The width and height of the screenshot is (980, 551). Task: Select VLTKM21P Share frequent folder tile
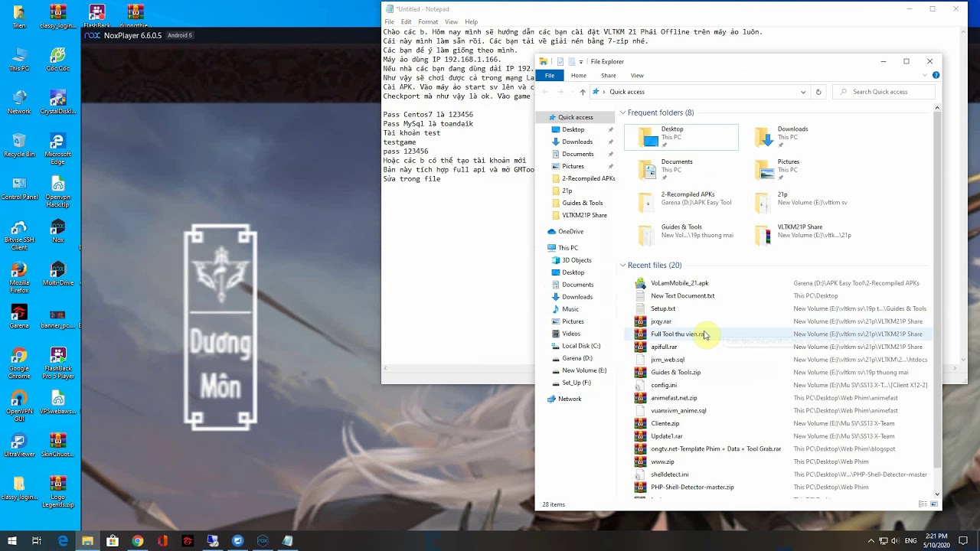(x=796, y=234)
